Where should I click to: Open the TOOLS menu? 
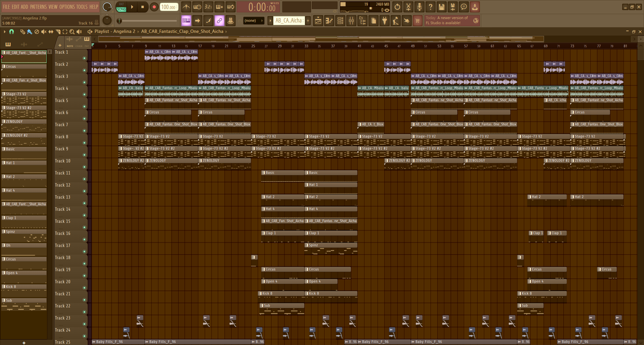[82, 7]
